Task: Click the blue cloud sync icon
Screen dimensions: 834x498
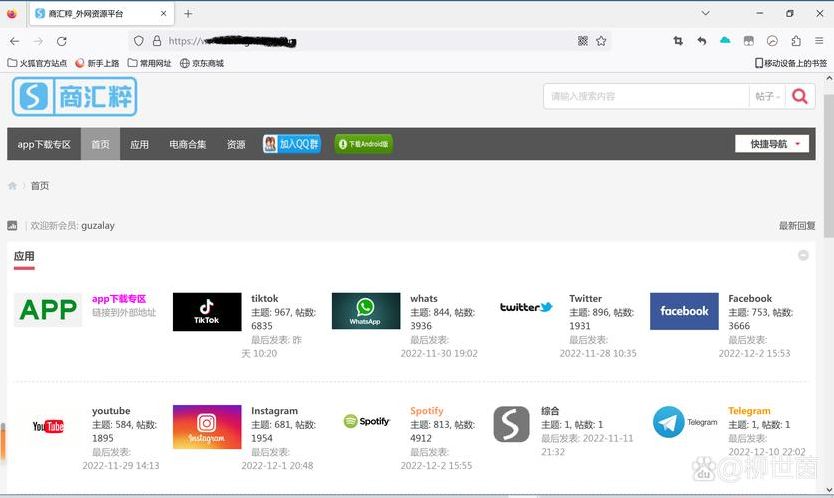Action: [x=725, y=40]
